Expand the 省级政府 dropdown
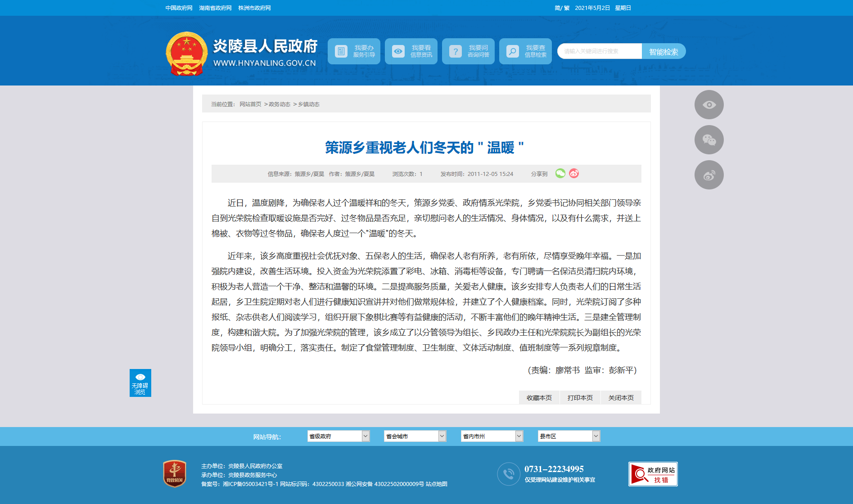 tap(338, 436)
